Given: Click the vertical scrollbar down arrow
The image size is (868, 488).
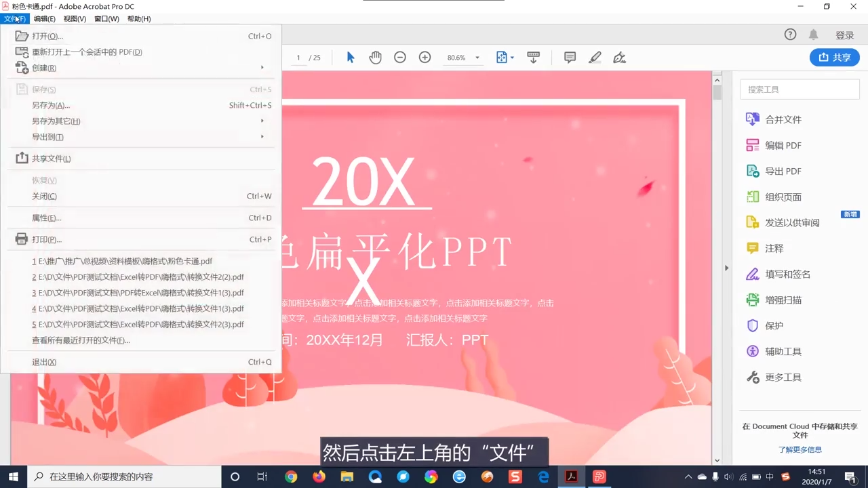Looking at the screenshot, I should (717, 460).
